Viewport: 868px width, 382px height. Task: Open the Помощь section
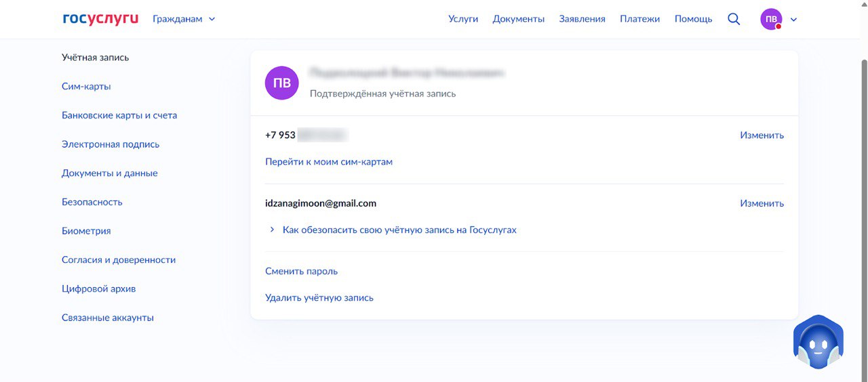694,19
